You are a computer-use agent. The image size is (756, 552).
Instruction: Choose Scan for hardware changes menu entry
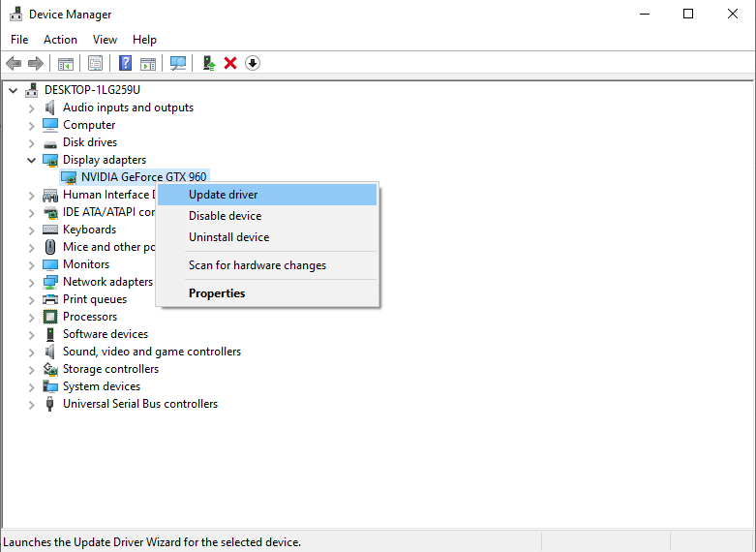267,265
